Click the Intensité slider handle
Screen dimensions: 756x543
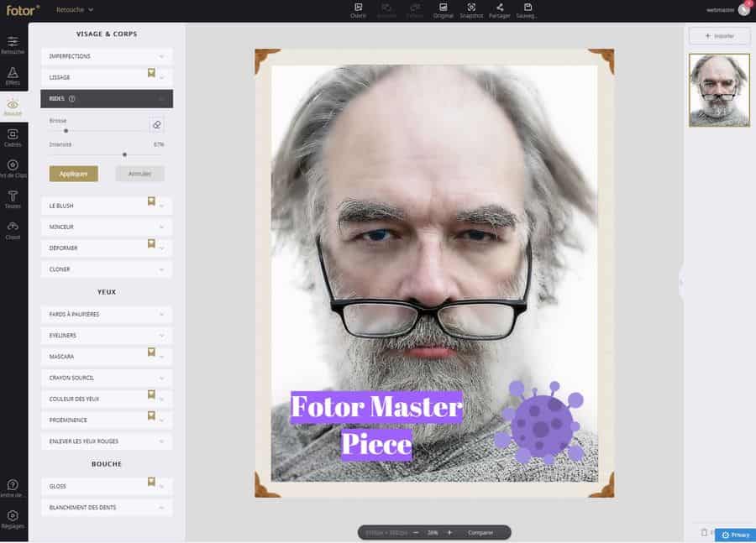[x=124, y=154]
